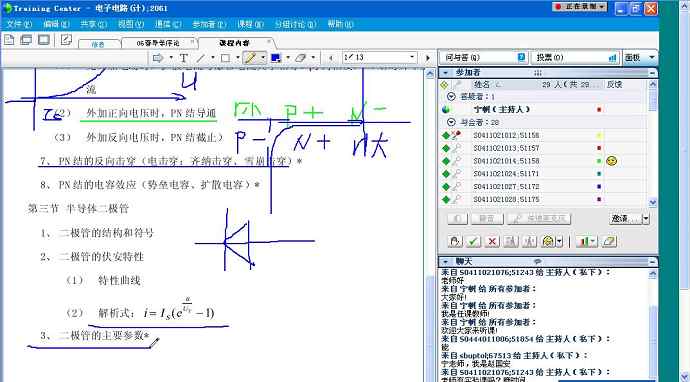Click the red X No feedback
Screen dimensions: 690x382
pos(492,241)
